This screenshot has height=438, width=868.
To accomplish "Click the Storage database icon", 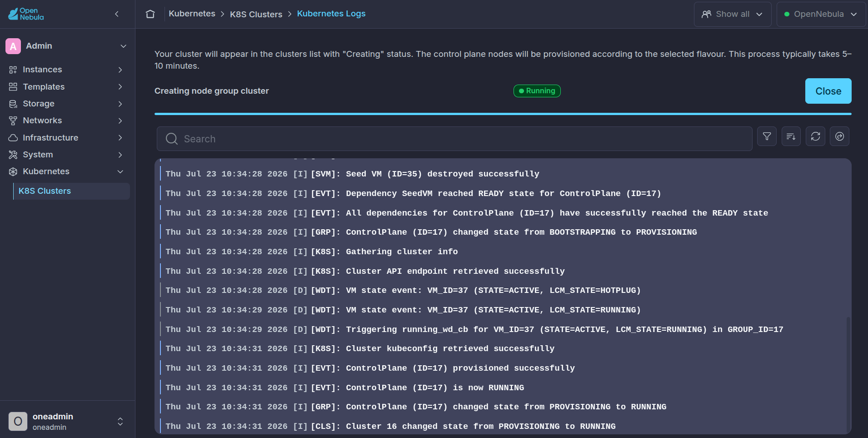I will pos(13,104).
